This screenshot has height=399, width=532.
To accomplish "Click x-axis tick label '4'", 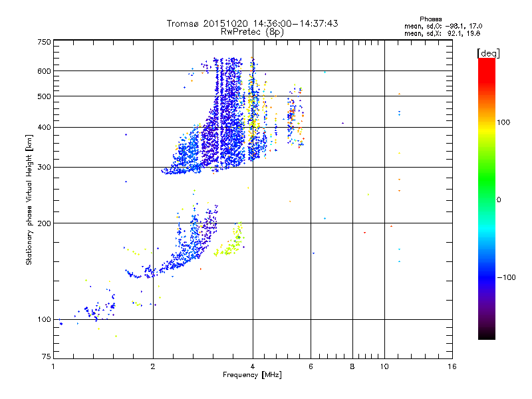I will click(x=253, y=366).
